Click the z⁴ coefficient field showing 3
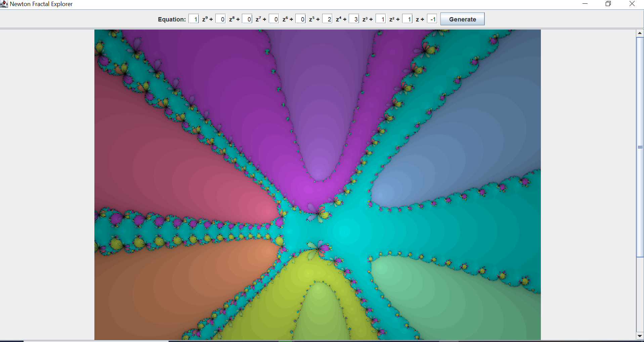644x342 pixels. 354,19
